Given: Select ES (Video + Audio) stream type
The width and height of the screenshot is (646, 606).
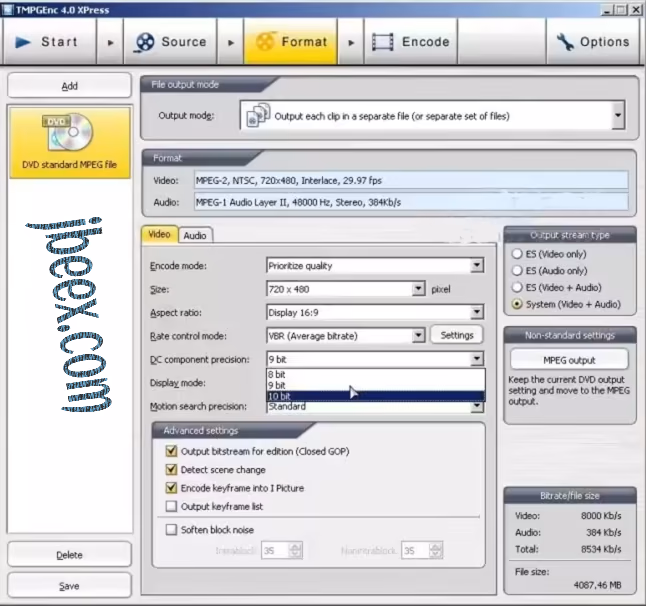Looking at the screenshot, I should 517,287.
